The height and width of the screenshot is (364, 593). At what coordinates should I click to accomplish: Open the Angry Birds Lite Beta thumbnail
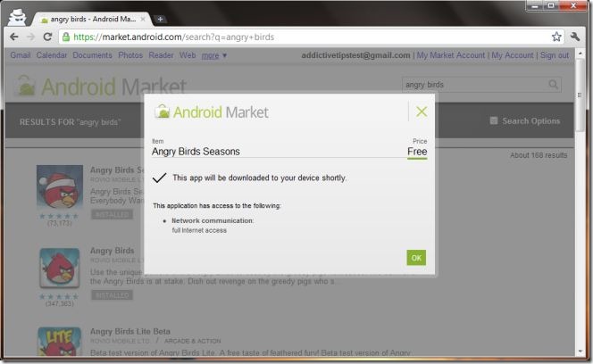[59, 342]
